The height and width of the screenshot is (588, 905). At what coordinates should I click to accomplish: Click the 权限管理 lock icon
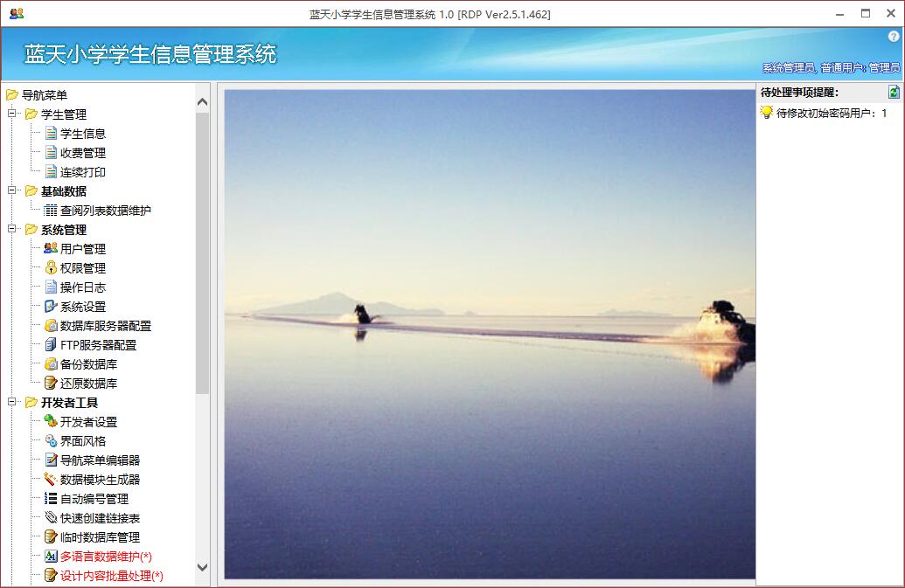tap(51, 268)
